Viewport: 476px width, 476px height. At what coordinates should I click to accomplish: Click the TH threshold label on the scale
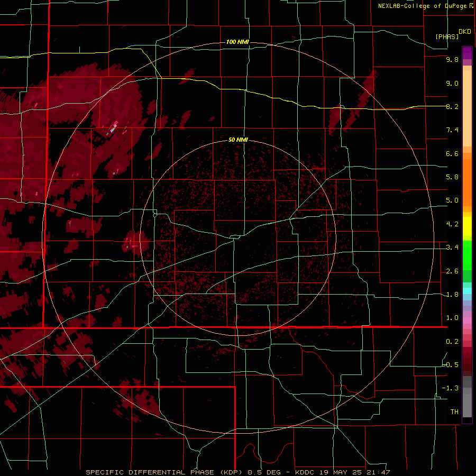tap(454, 412)
